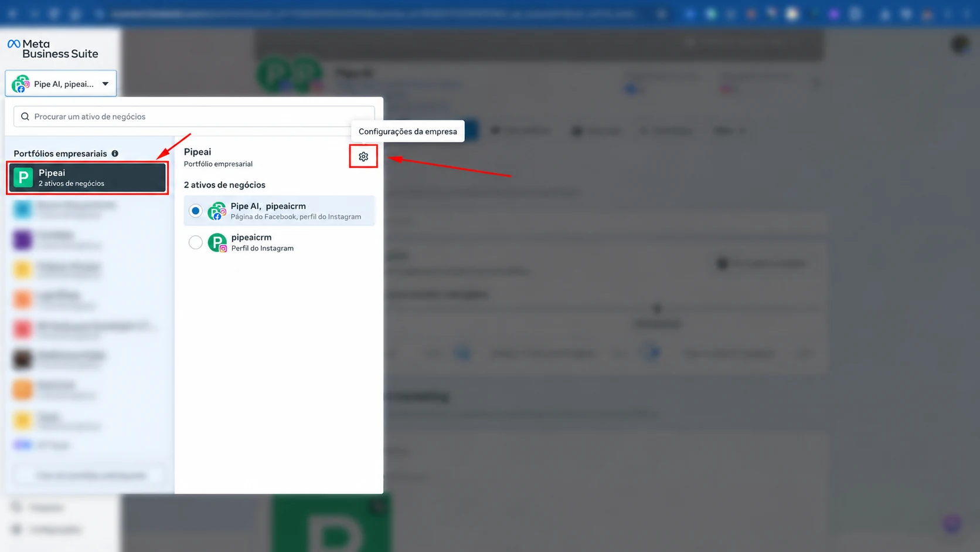Select the Pipeai business portfolio
This screenshot has height=552, width=980.
pos(88,178)
